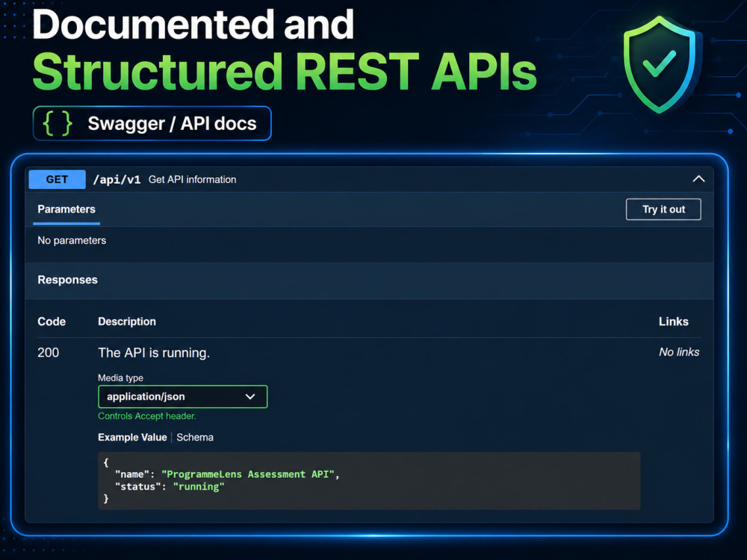Click the Controls Accept header note
The image size is (747, 560).
coord(146,416)
